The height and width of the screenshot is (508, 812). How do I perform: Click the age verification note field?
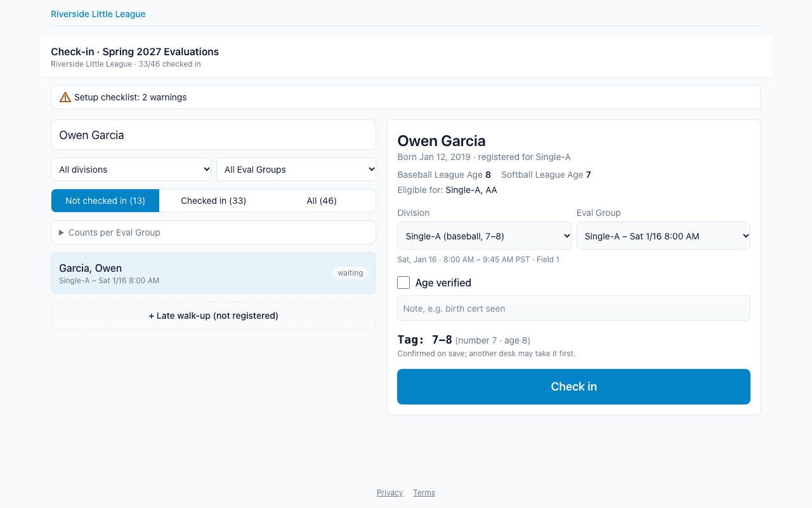pos(573,308)
